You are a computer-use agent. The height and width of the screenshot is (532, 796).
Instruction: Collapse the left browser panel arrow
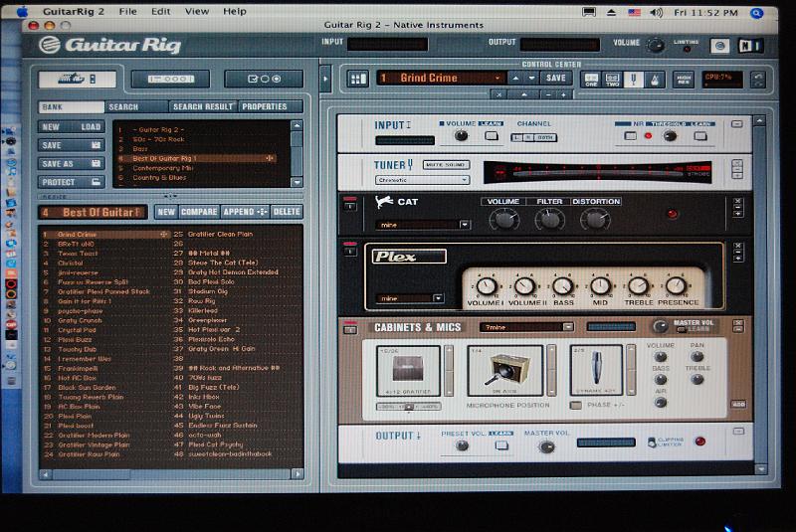tap(325, 79)
